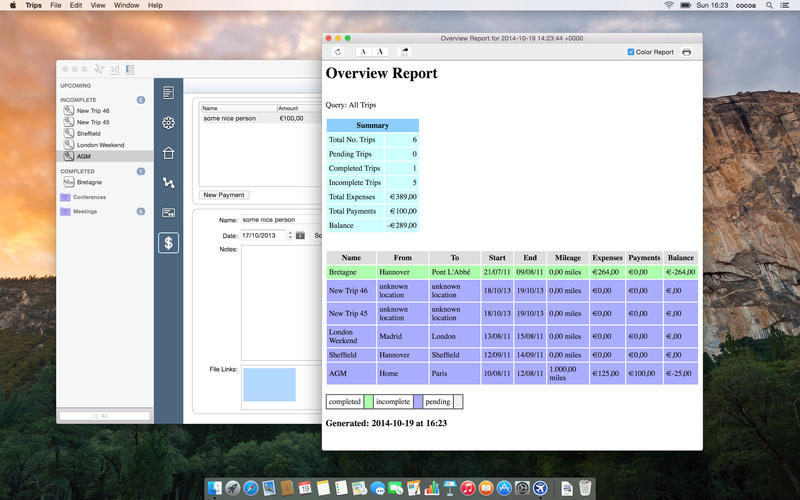
Task: Reload the Overview Report
Action: point(338,52)
